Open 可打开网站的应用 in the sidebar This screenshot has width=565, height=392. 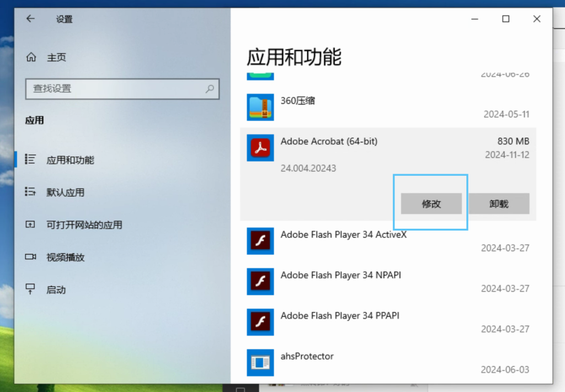coord(84,225)
